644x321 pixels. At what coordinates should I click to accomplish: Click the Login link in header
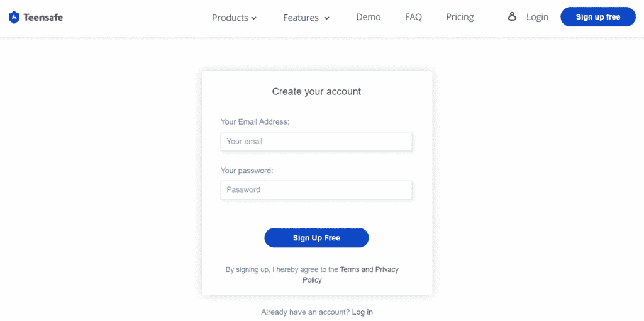point(537,17)
